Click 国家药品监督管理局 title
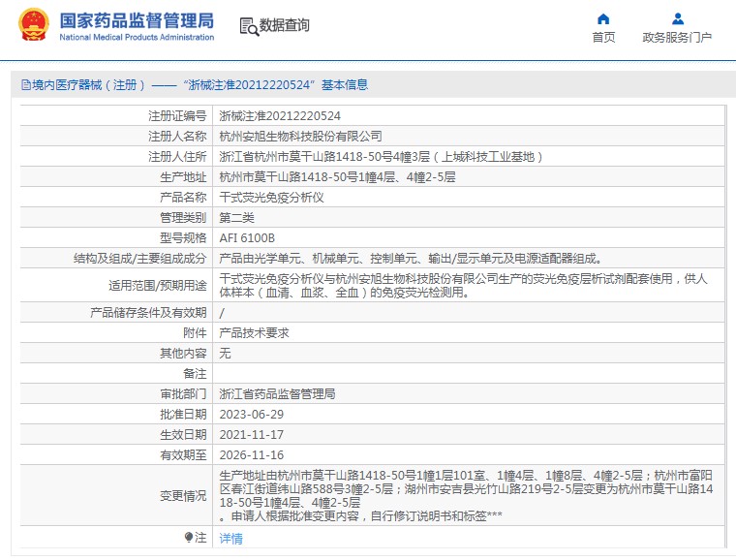736x560 pixels. (137, 20)
